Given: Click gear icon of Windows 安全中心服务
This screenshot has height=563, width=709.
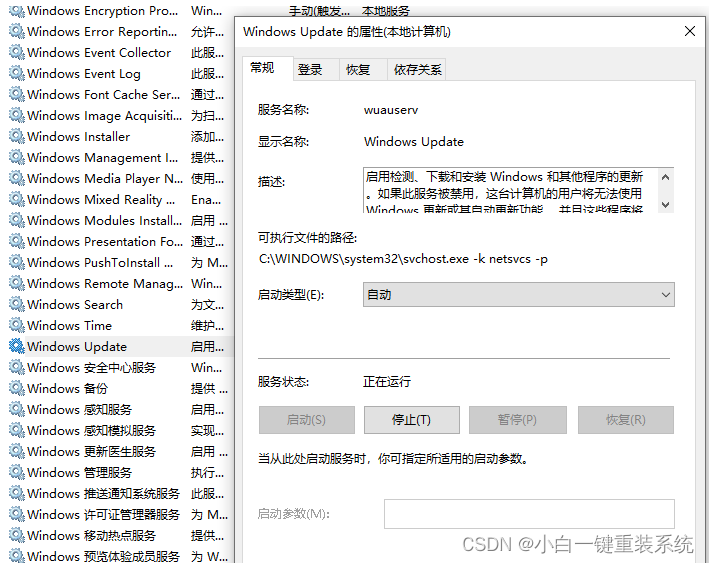Looking at the screenshot, I should [x=17, y=367].
